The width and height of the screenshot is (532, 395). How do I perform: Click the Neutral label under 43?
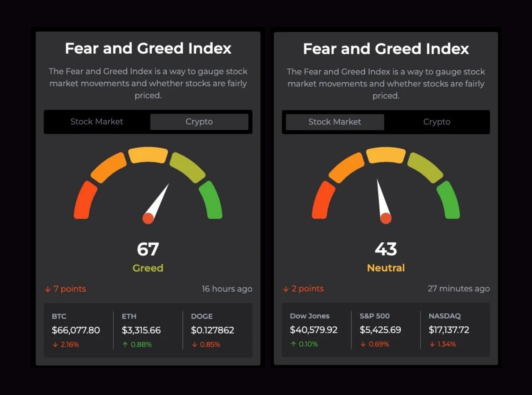click(x=386, y=268)
